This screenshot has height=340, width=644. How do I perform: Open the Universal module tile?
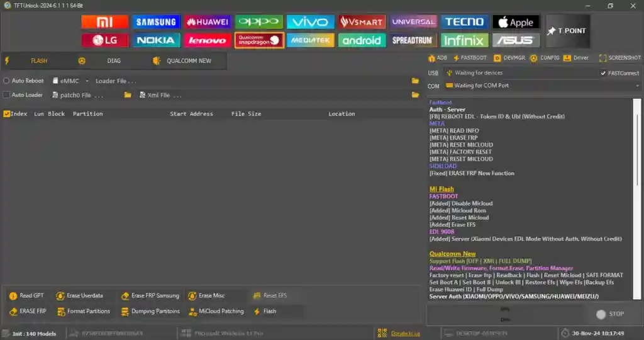(x=413, y=22)
